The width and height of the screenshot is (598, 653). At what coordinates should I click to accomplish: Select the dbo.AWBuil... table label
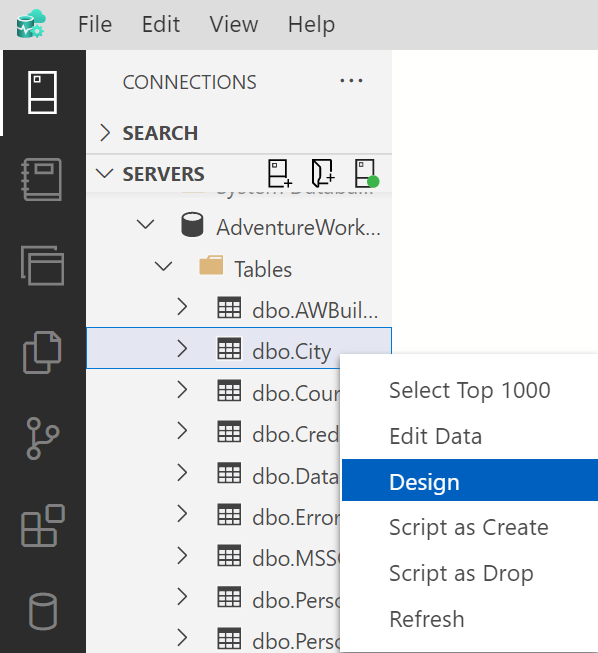coord(315,311)
